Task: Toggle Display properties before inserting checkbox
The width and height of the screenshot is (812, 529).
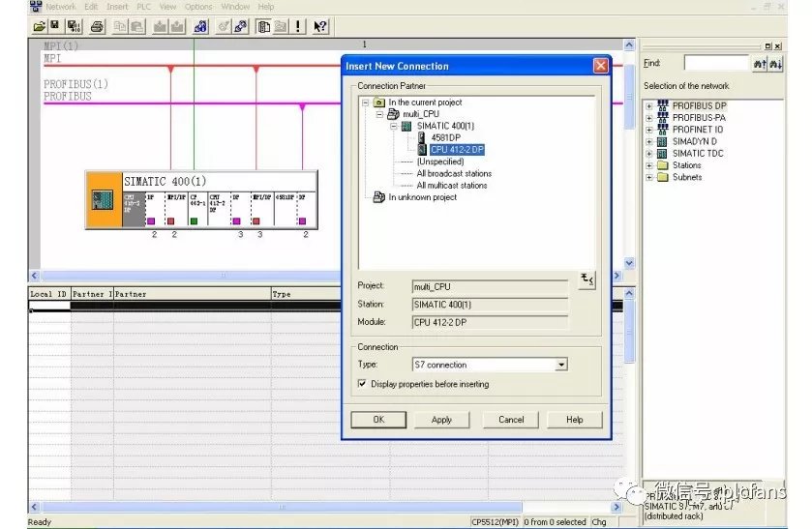Action: tap(362, 384)
